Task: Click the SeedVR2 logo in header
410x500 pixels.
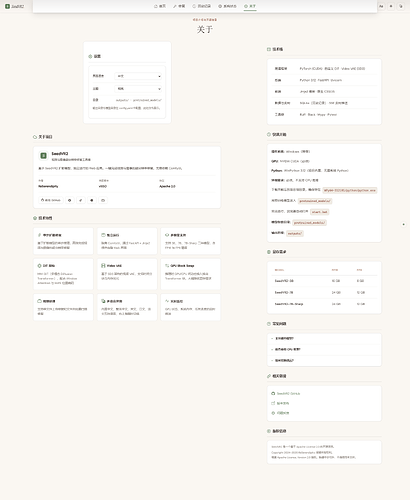Action: coord(14,6)
